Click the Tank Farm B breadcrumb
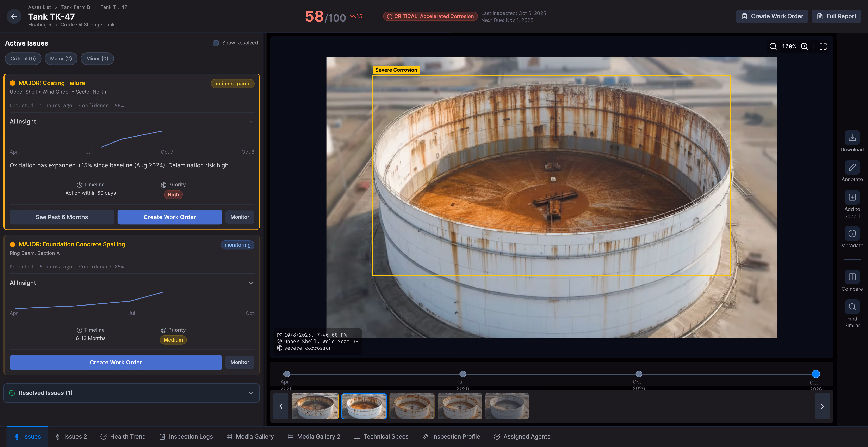Viewport: 868px width, 447px height. (x=75, y=7)
